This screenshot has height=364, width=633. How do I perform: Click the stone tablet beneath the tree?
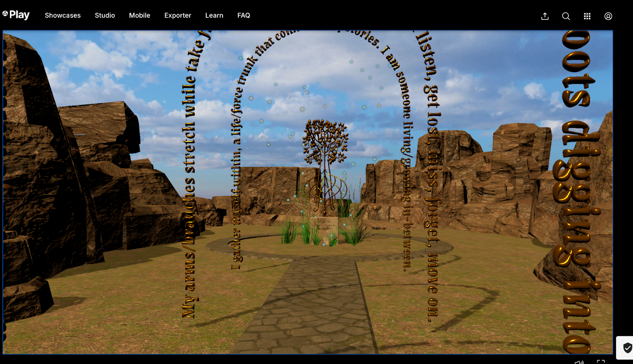[326, 227]
